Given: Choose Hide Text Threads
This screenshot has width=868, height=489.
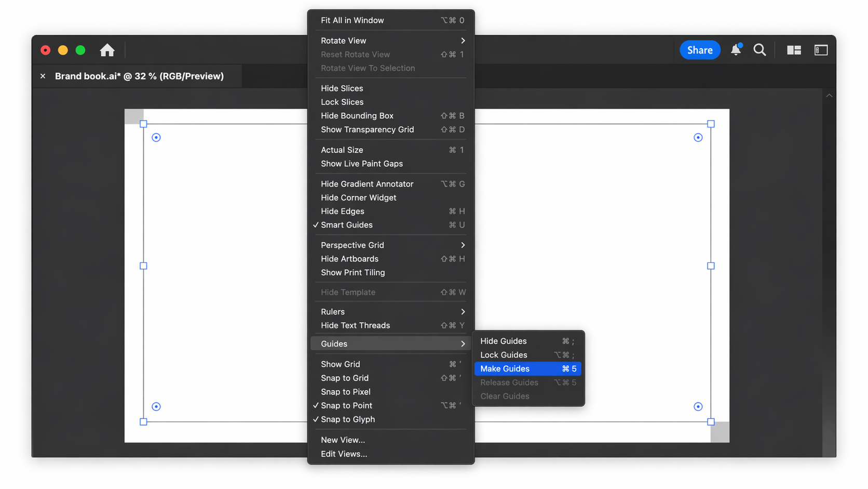Looking at the screenshot, I should [x=390, y=325].
